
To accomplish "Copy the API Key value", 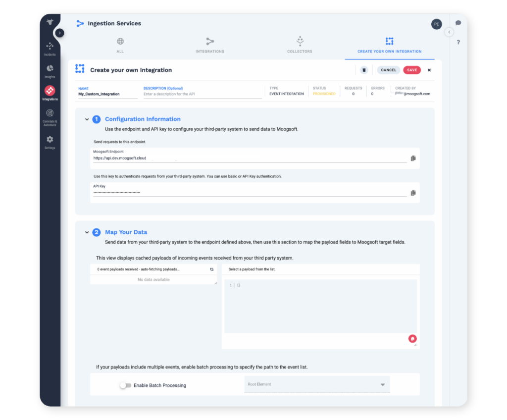I will [x=413, y=193].
